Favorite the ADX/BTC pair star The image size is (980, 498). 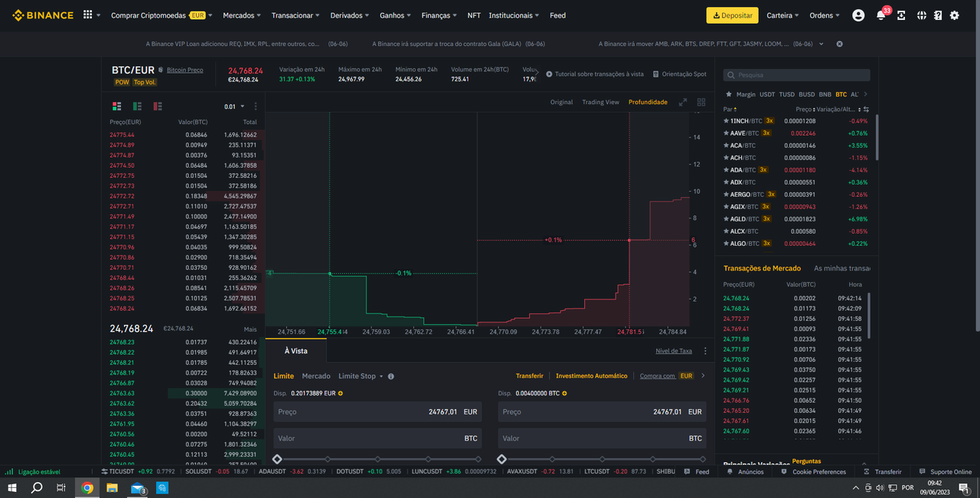(727, 182)
